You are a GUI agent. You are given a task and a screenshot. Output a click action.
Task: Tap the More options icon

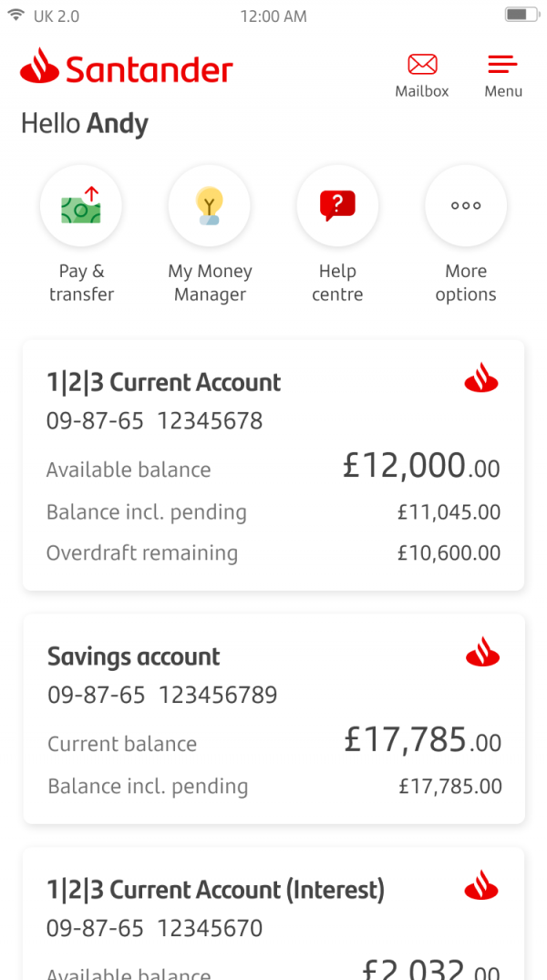[x=466, y=206]
